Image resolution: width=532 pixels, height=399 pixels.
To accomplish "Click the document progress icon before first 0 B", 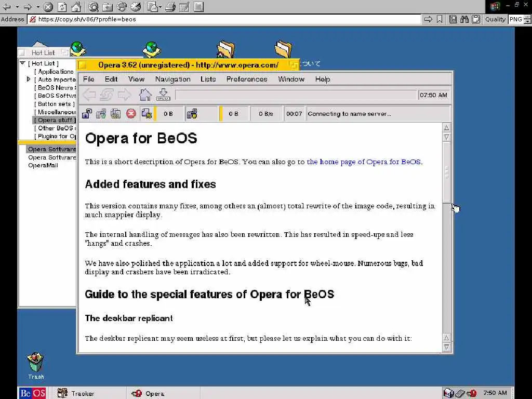I will click(147, 114).
